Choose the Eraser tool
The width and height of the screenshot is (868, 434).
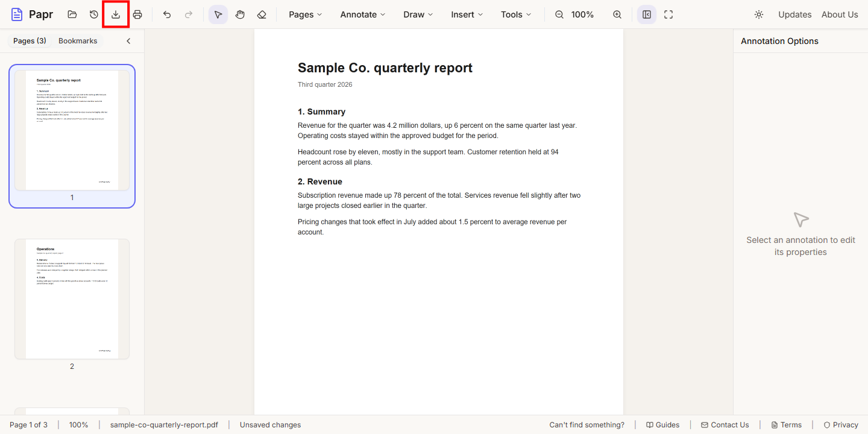click(x=262, y=14)
